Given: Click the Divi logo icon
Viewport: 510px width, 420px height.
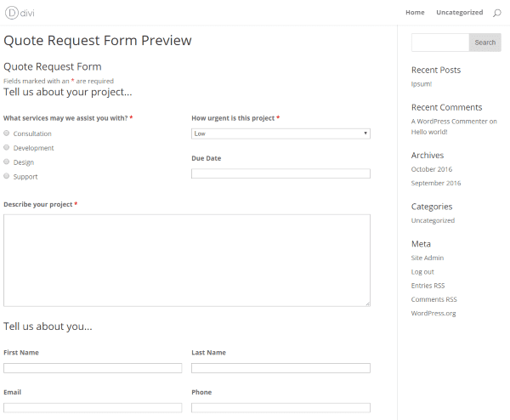Looking at the screenshot, I should (11, 13).
